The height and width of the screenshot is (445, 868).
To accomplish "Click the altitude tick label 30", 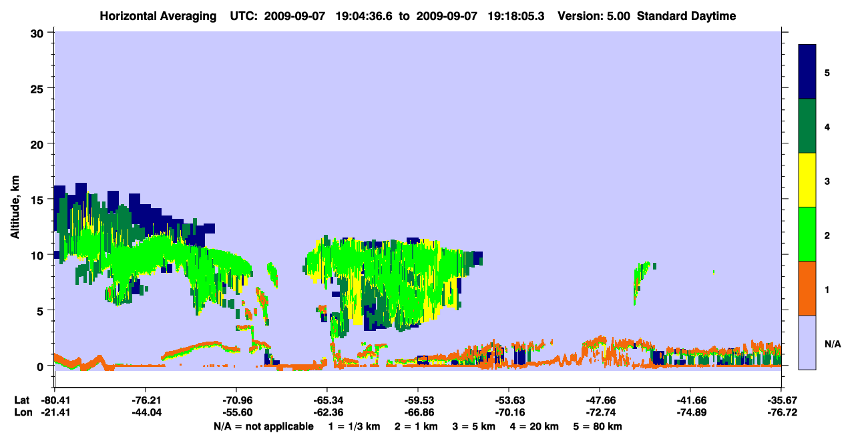I will 38,32.
